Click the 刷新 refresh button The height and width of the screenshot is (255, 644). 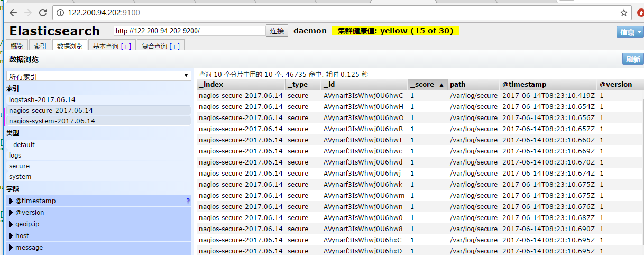[633, 59]
